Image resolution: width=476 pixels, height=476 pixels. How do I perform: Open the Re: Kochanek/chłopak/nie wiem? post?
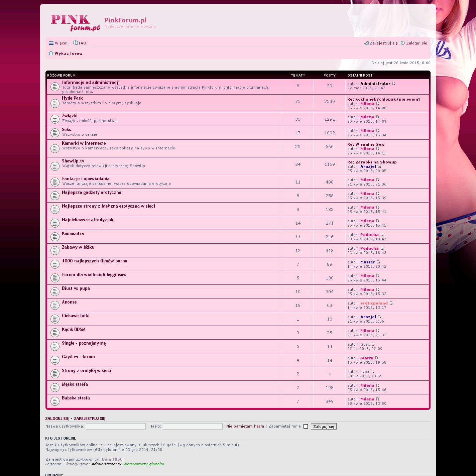tap(384, 99)
